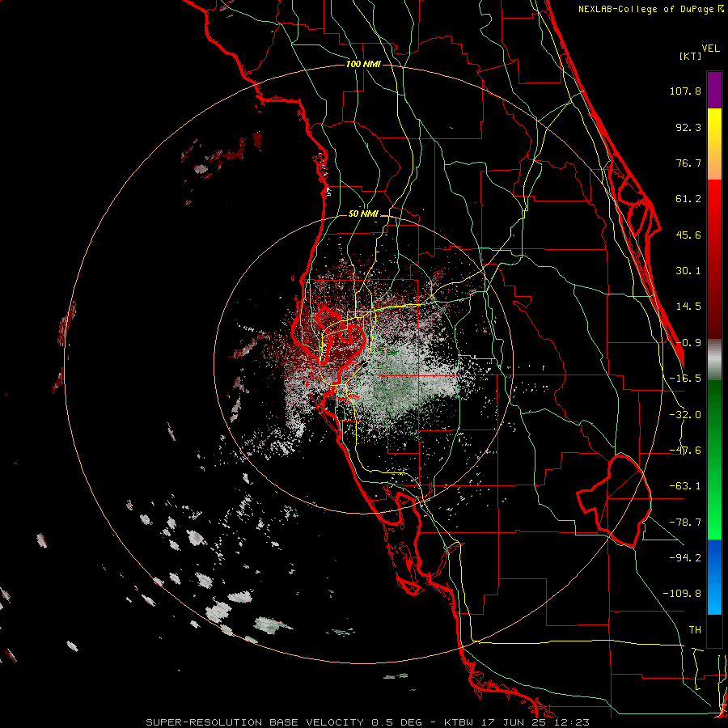The width and height of the screenshot is (728, 728).
Task: Select the 61.2 velocity scale value
Action: point(688,199)
